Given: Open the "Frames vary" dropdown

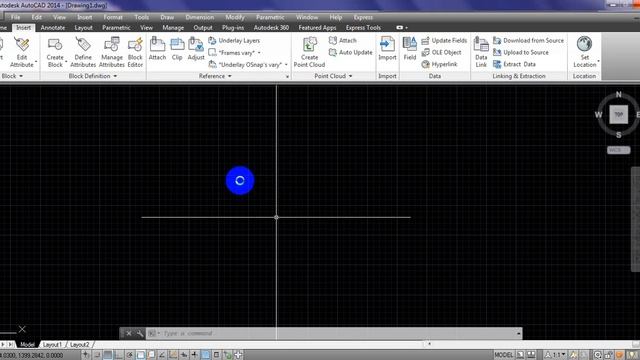Looking at the screenshot, I should (x=235, y=53).
